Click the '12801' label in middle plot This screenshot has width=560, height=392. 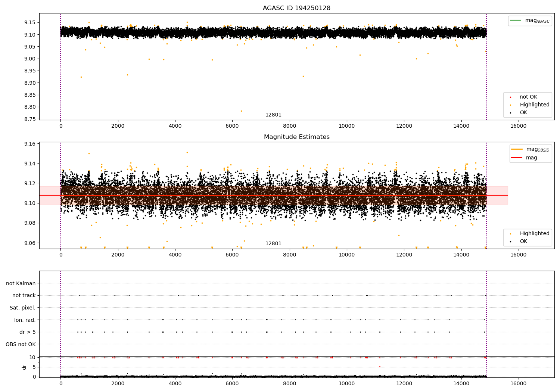tap(273, 244)
